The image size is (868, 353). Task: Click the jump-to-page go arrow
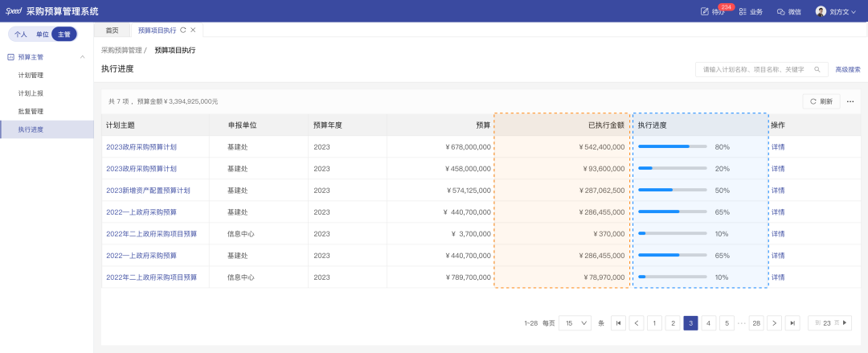[x=845, y=323]
